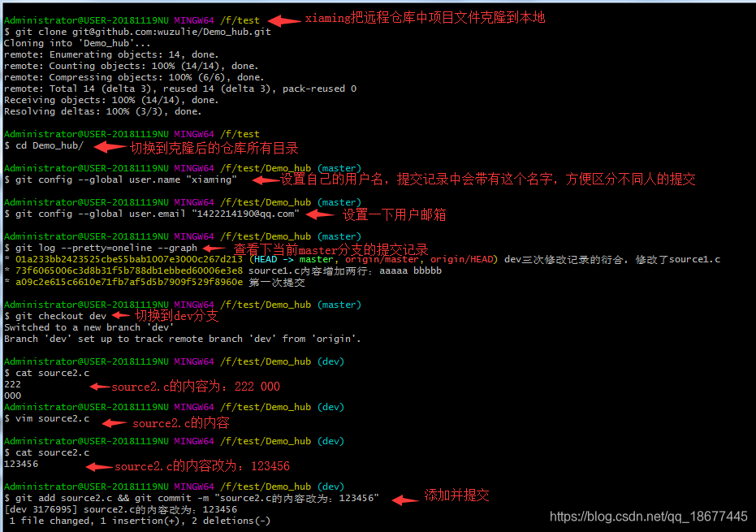
Task: Select the "123456" output line below cat
Action: (x=21, y=464)
